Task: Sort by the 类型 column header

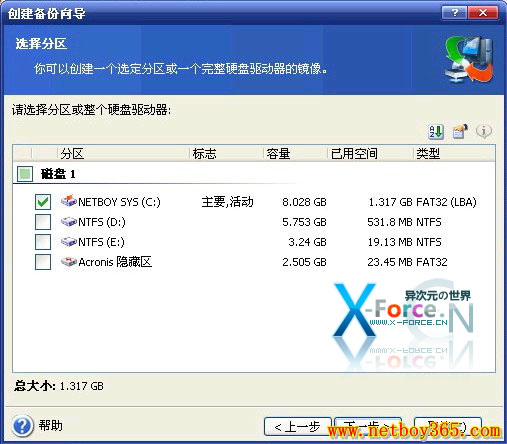Action: (x=454, y=154)
